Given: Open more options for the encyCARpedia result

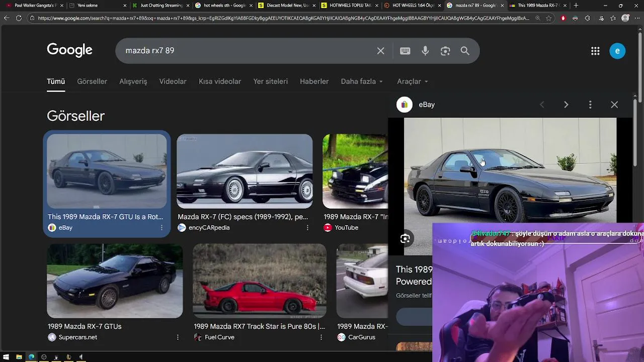Looking at the screenshot, I should pyautogui.click(x=307, y=228).
